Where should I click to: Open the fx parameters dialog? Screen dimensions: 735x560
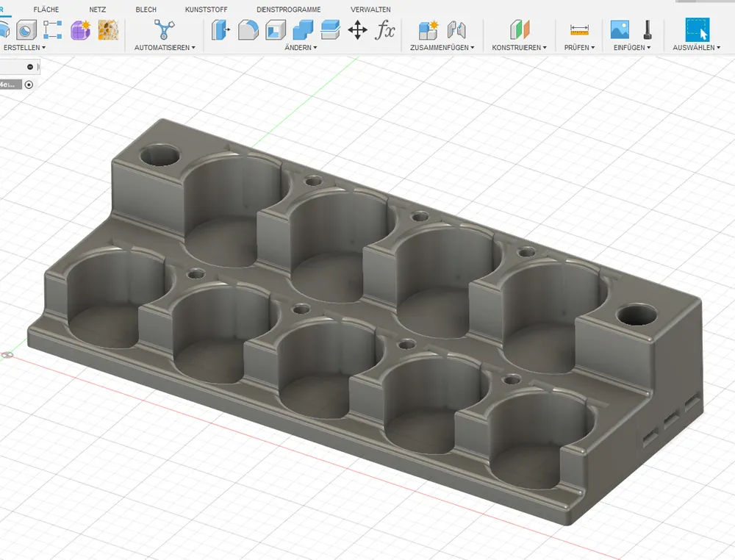pos(385,30)
